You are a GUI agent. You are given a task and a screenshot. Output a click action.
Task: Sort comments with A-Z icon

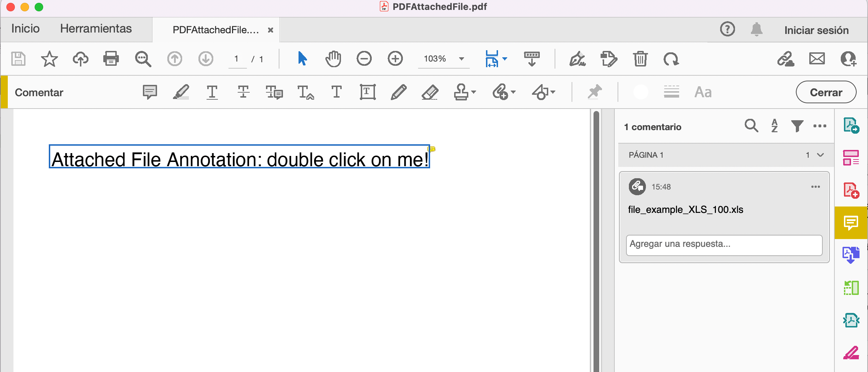click(x=775, y=126)
